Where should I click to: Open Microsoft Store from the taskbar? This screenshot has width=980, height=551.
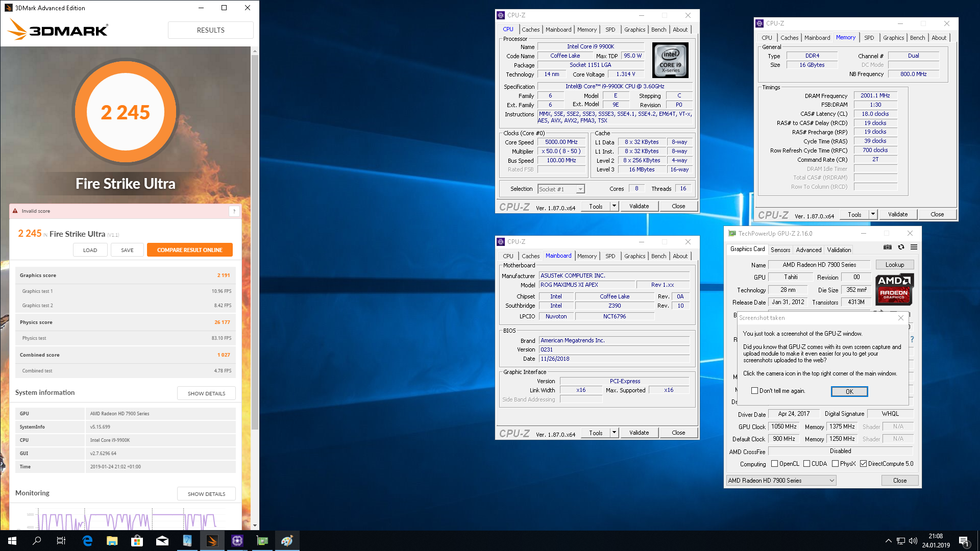pyautogui.click(x=137, y=541)
